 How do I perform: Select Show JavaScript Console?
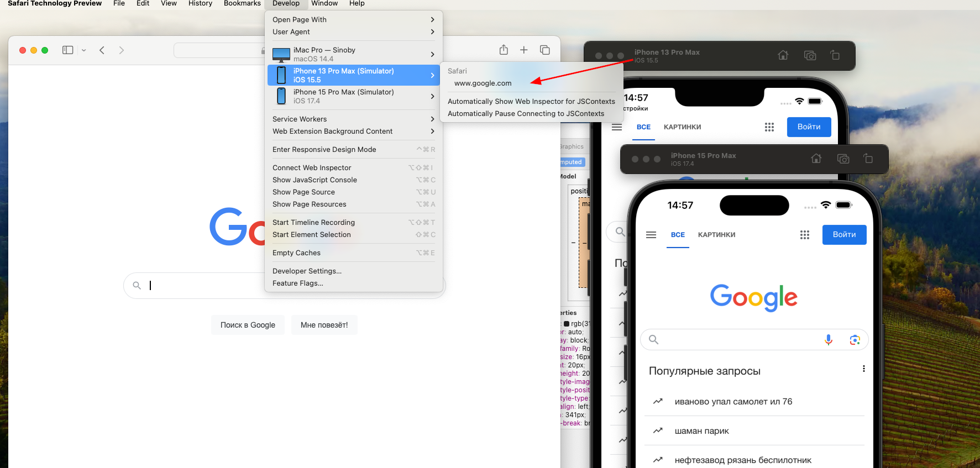point(354,180)
